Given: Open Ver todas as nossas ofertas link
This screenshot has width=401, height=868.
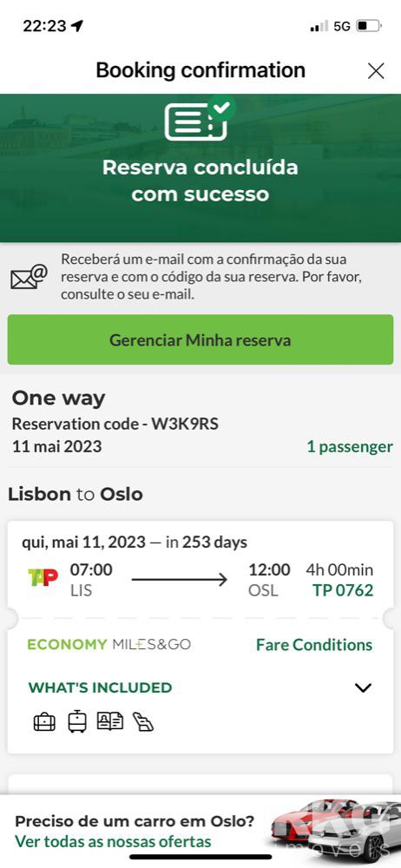Looking at the screenshot, I should coord(113,841).
